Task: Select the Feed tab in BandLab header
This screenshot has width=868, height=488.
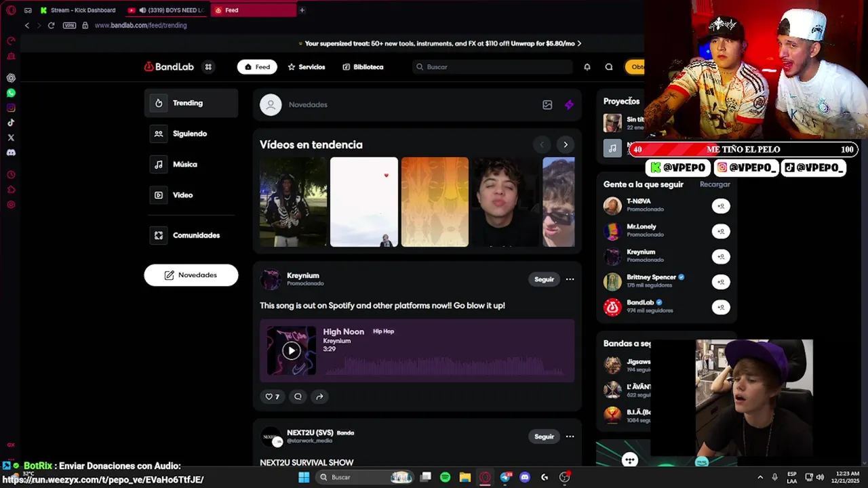Action: coord(257,67)
